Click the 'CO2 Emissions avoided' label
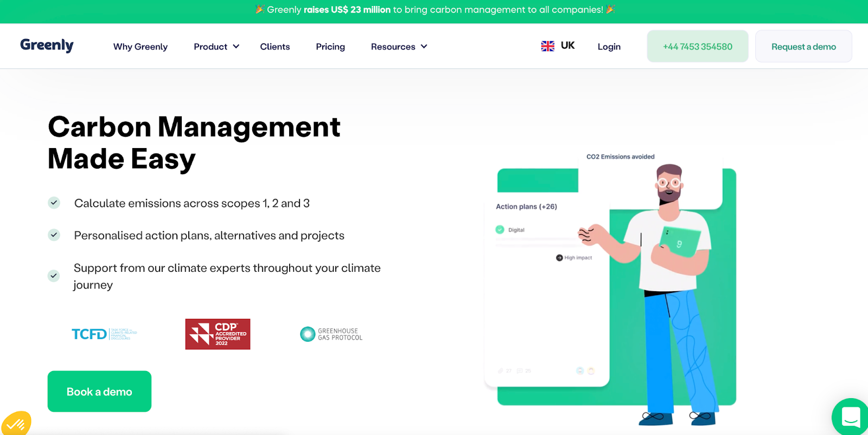This screenshot has height=435, width=868. pos(621,157)
